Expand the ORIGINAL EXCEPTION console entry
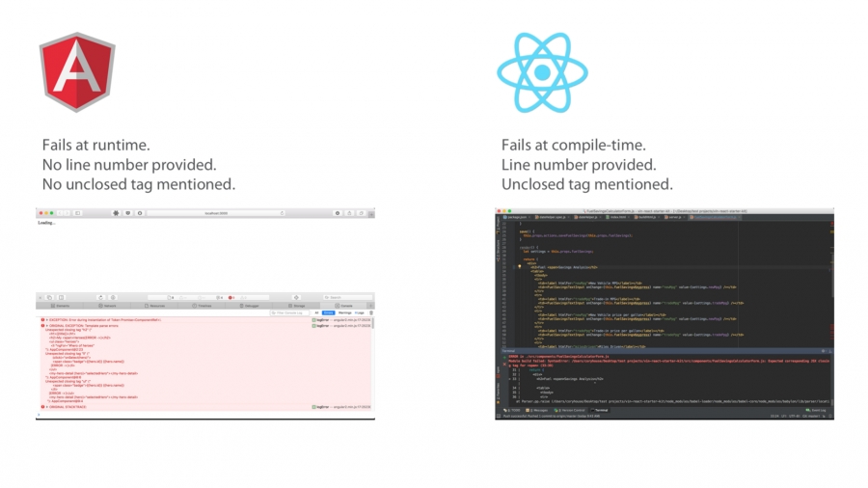Viewport: 868px width, 488px height. click(x=47, y=326)
